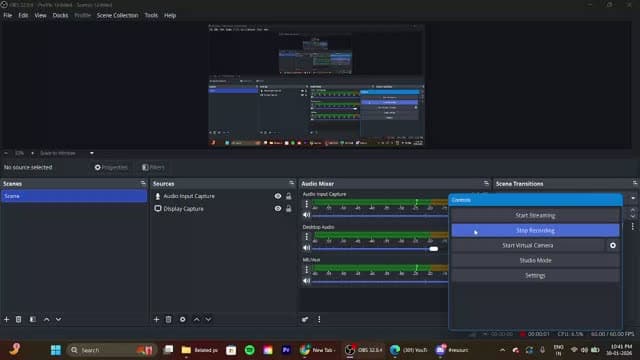Toggle visibility of Audio Input Capture source
Image resolution: width=640 pixels, height=360 pixels.
coord(278,196)
